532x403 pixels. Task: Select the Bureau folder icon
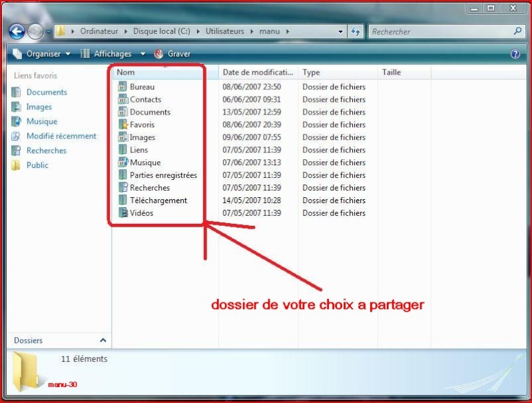(122, 87)
